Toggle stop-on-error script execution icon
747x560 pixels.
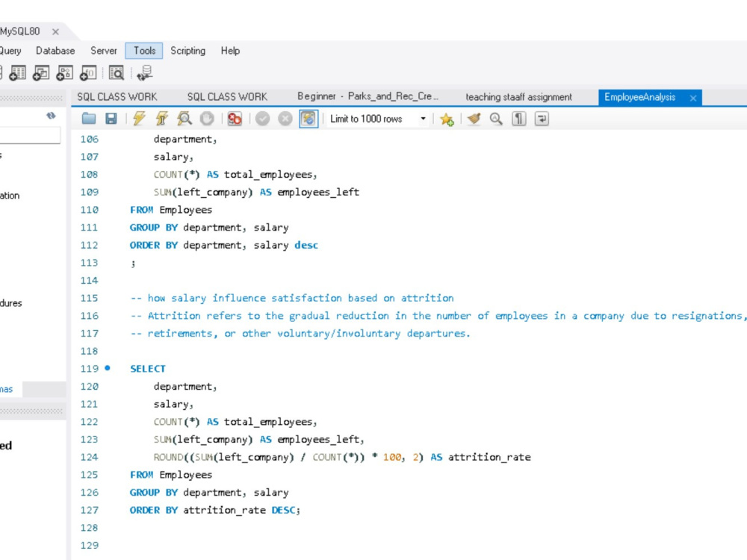click(x=235, y=119)
